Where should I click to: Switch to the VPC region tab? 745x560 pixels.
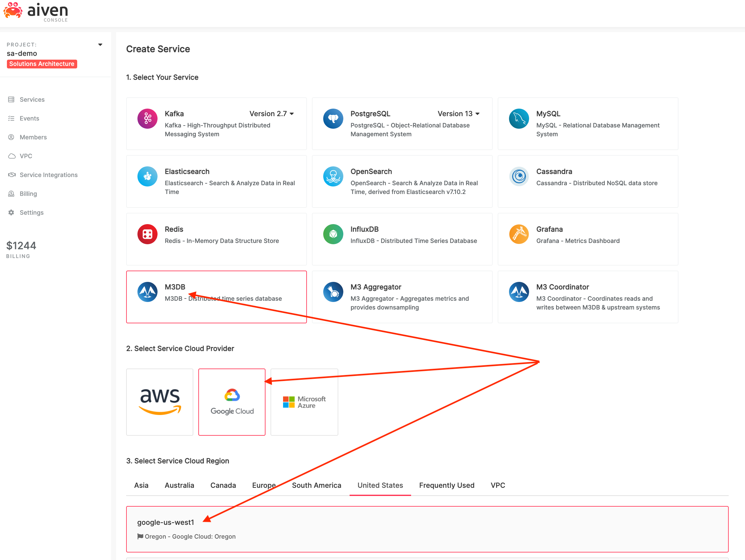pos(497,485)
